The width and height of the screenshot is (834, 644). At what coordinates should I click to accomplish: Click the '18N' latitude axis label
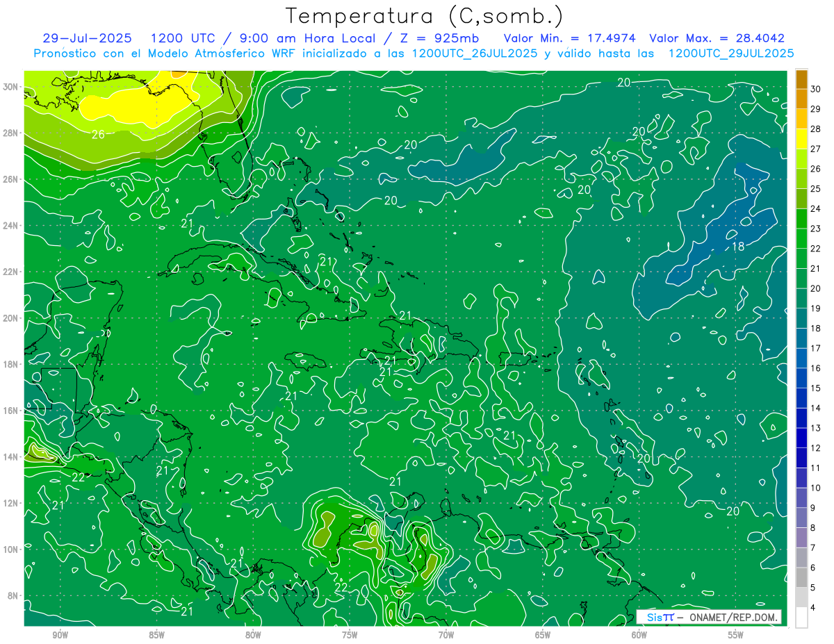11,364
